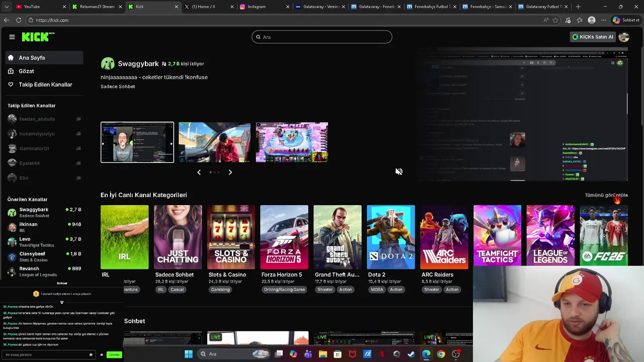Open chat settings gear icon
The height and width of the screenshot is (362, 644).
(102, 355)
